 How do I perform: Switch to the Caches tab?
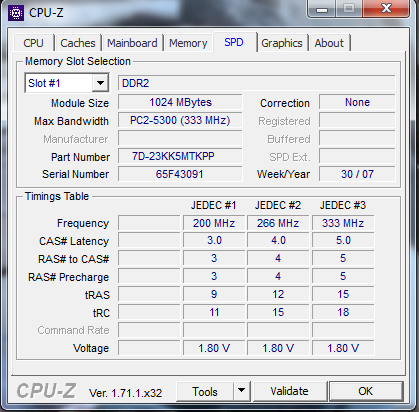[78, 43]
